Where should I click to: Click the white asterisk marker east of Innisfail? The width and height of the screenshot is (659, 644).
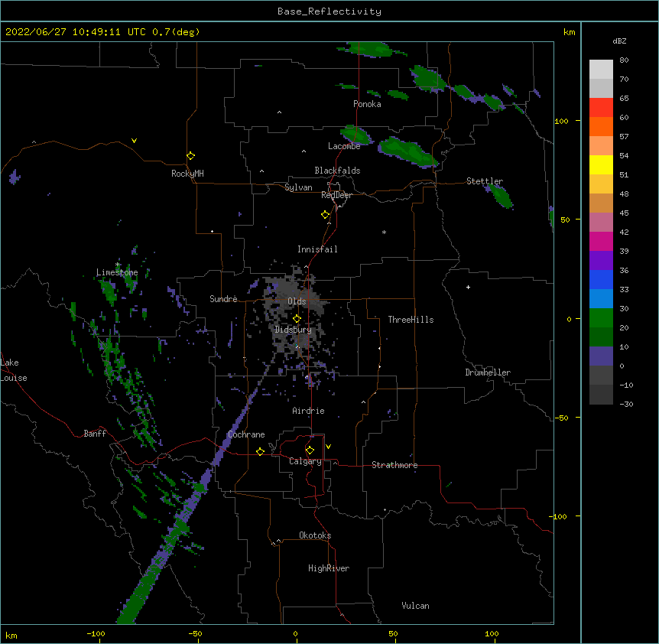point(384,232)
